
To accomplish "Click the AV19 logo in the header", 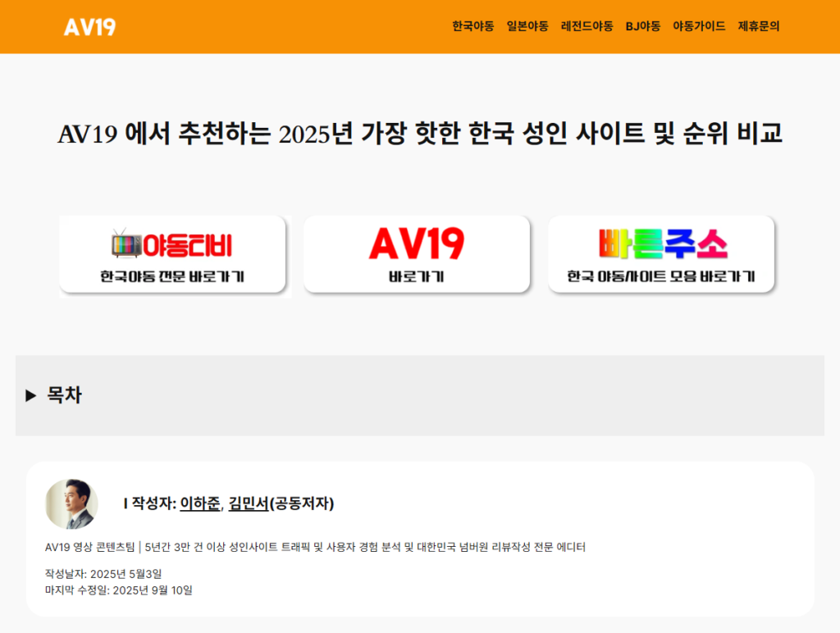I will [91, 26].
